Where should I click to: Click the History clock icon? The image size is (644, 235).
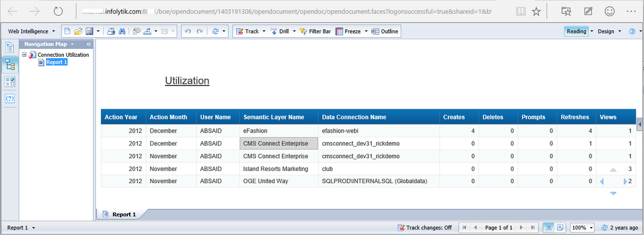coord(137,31)
